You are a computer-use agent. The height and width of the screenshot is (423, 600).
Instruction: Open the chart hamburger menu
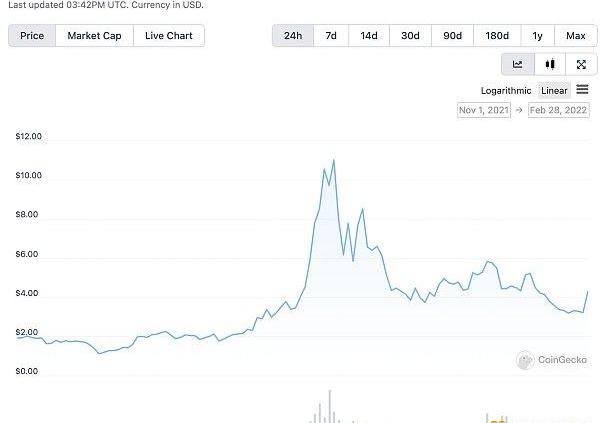[x=582, y=90]
